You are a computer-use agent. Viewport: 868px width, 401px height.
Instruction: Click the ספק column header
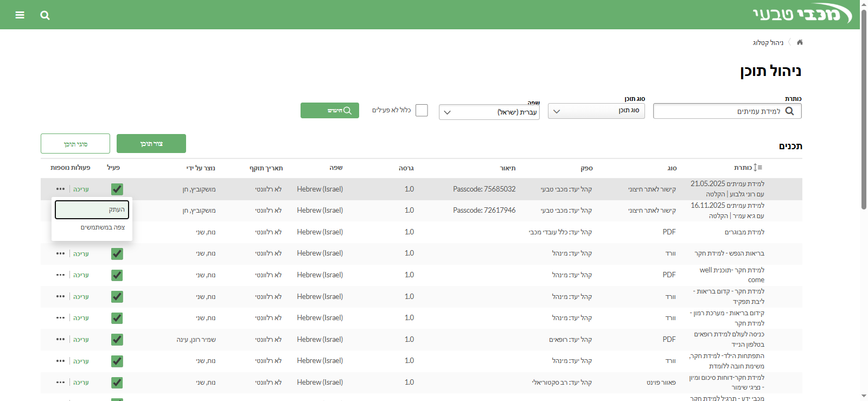point(586,168)
